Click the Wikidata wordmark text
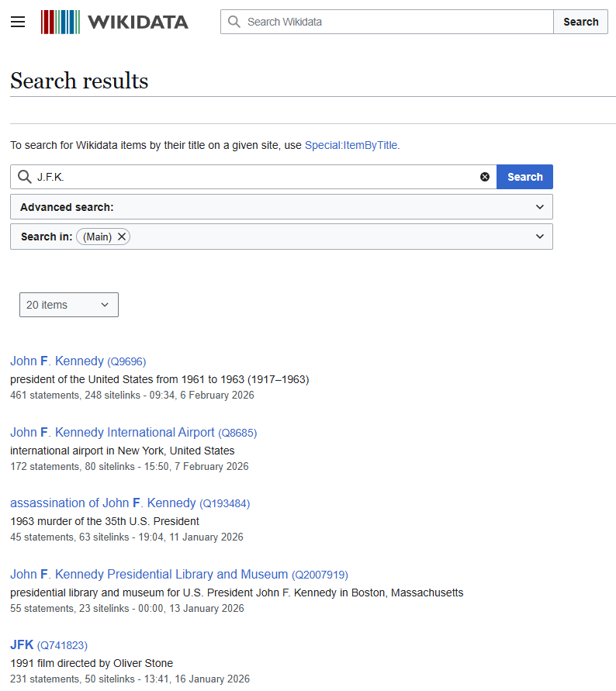Screen dimensions: 616x691 138,22
